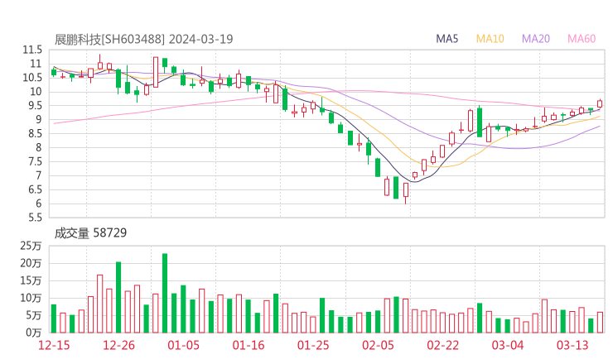
Task: Click the MA20 legend label
Action: (x=536, y=39)
